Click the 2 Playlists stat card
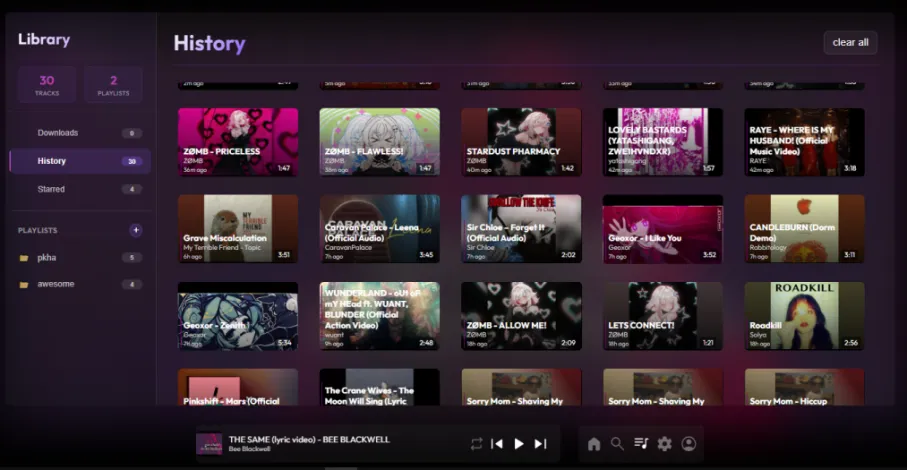907x470 pixels. pyautogui.click(x=113, y=85)
